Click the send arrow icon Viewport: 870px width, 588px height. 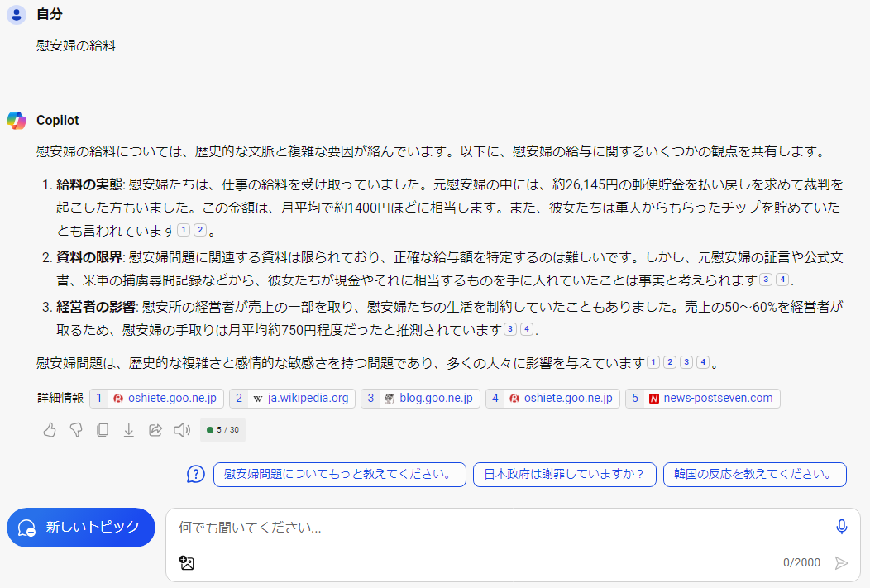[842, 563]
